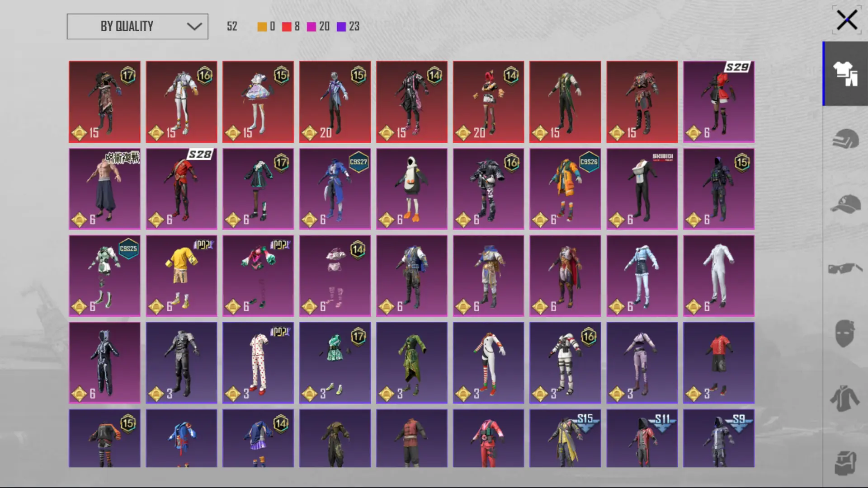Open the jacket category icon
The width and height of the screenshot is (868, 488).
(x=845, y=399)
